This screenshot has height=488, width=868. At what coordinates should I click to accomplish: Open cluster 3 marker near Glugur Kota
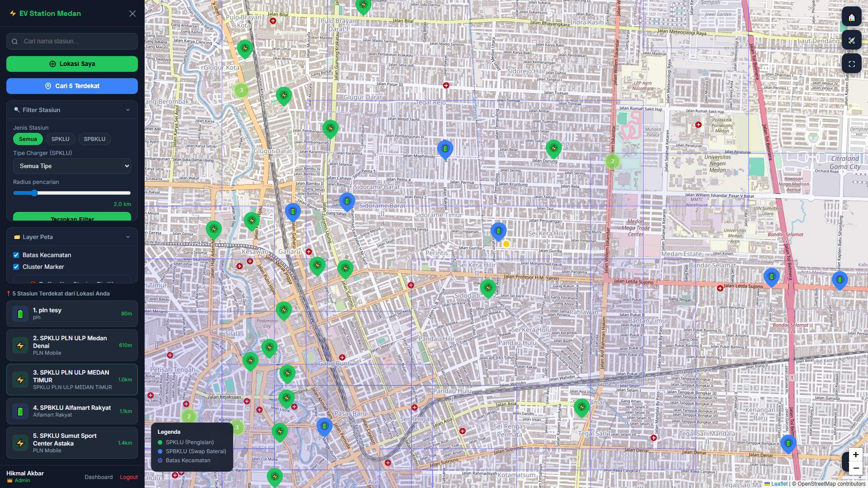click(241, 90)
